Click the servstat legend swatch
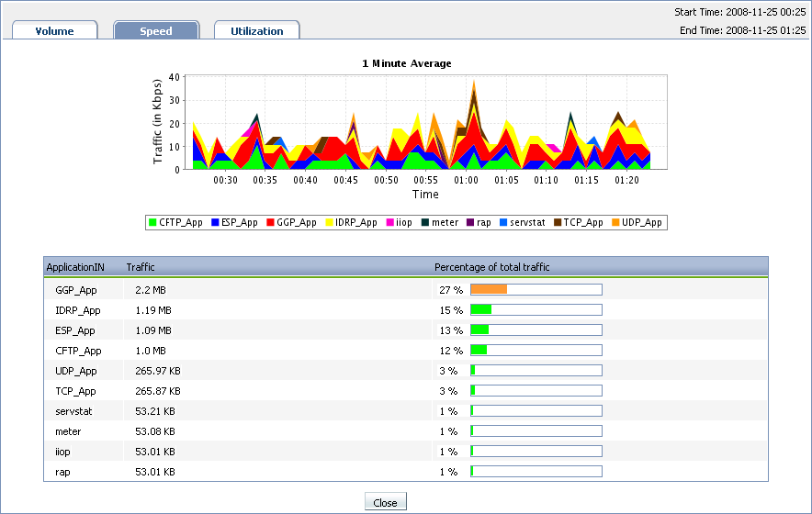This screenshot has height=514, width=812. [502, 223]
